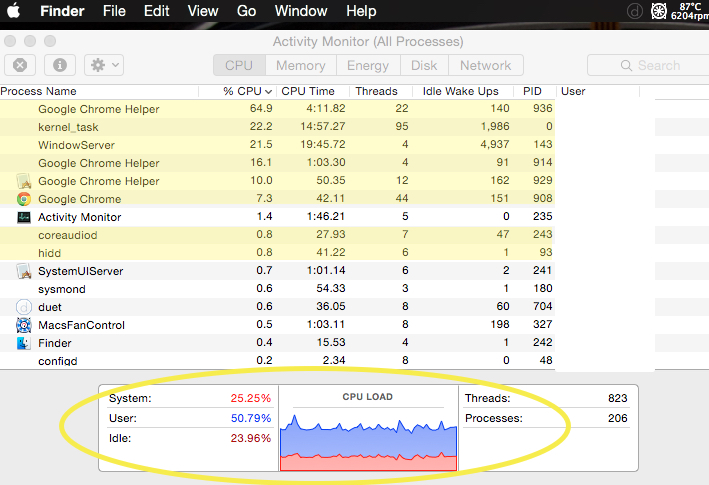Image resolution: width=709 pixels, height=485 pixels.
Task: Click the duet process icon
Action: (x=24, y=307)
